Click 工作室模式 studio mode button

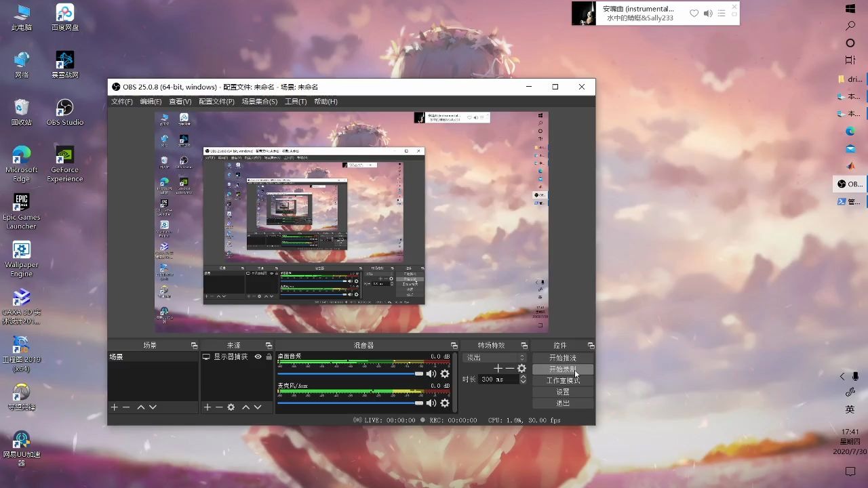pos(563,381)
